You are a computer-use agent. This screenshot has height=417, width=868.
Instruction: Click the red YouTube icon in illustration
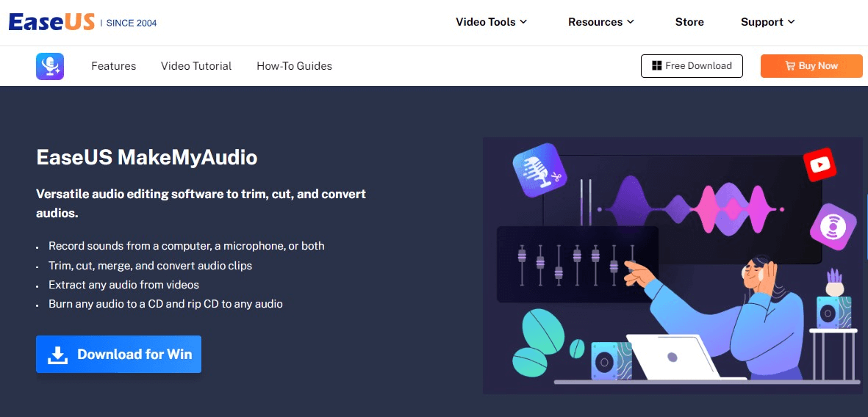pos(819,164)
